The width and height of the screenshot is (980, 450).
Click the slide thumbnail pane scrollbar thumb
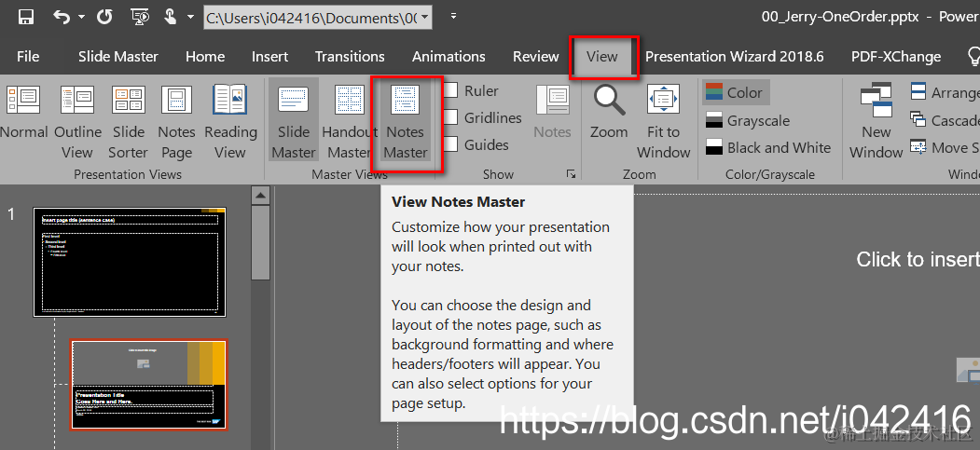coord(261,243)
